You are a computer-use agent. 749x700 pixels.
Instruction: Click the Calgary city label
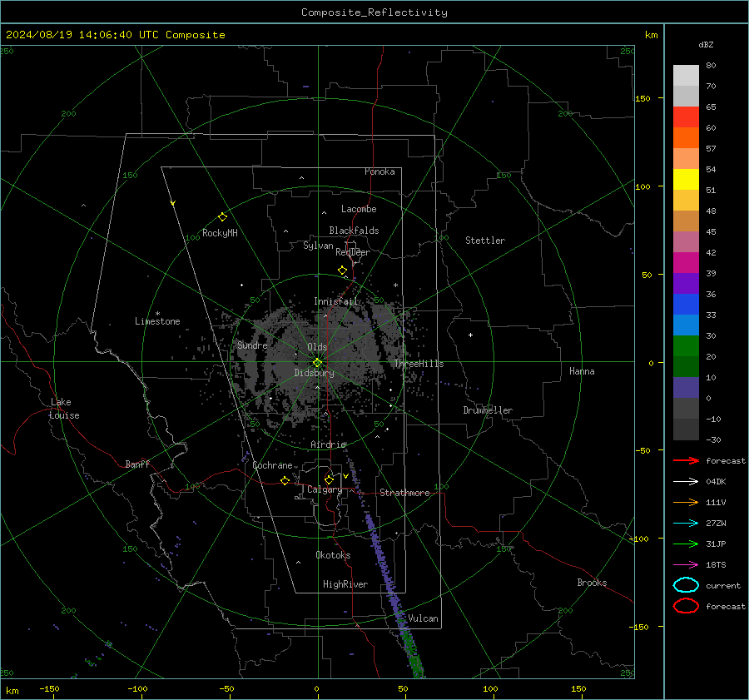tap(325, 489)
